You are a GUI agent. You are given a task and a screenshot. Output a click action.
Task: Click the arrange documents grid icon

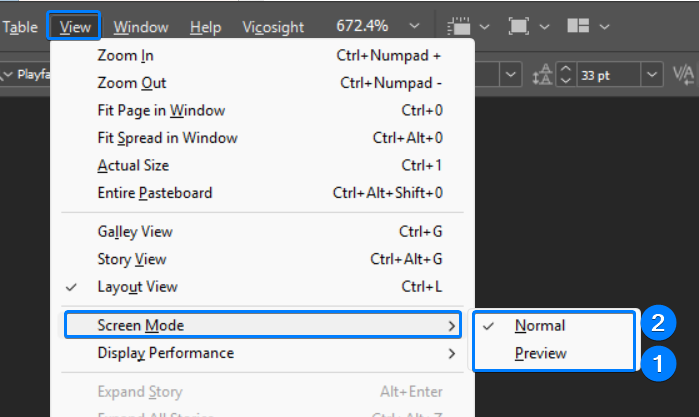[578, 26]
